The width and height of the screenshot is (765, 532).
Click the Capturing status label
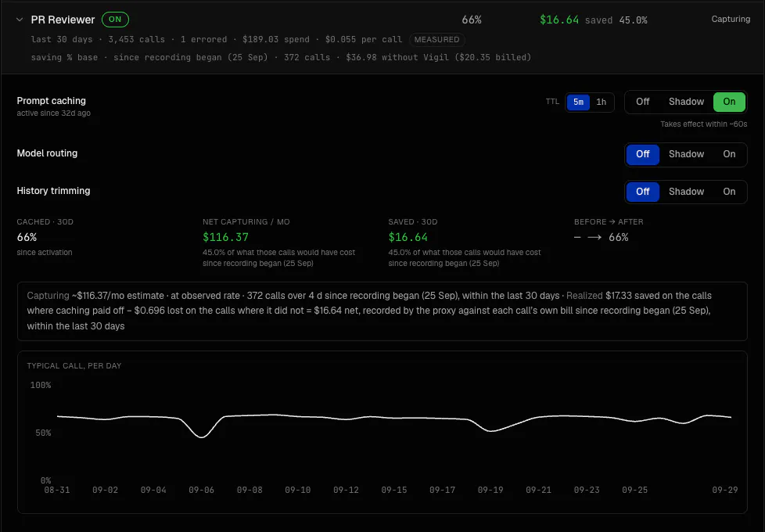tap(731, 19)
